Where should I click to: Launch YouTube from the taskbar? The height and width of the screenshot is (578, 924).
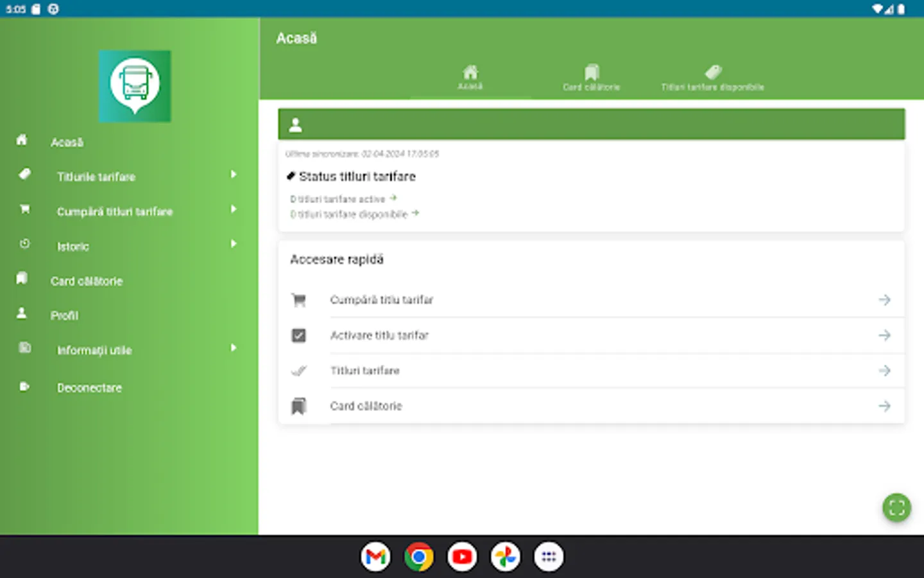coord(462,556)
